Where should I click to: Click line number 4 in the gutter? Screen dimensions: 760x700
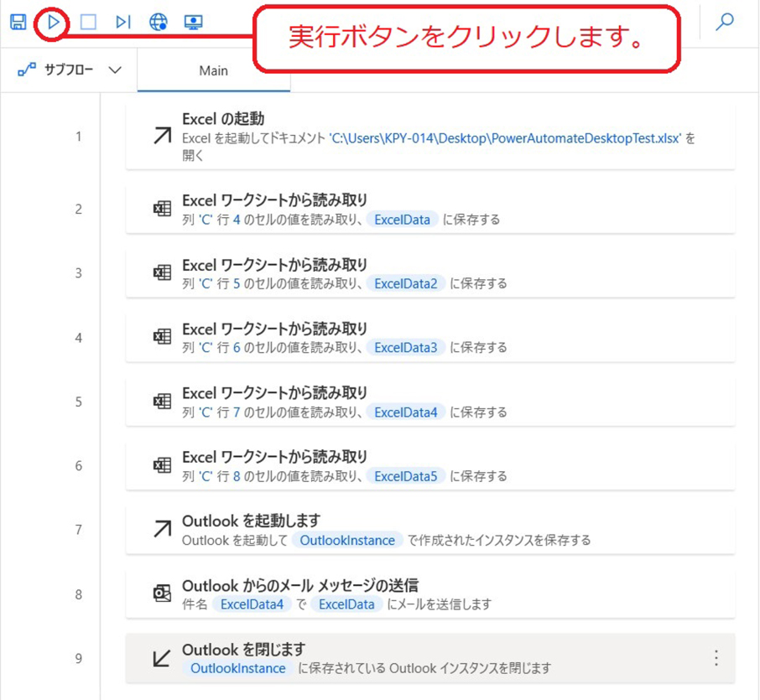click(x=79, y=338)
